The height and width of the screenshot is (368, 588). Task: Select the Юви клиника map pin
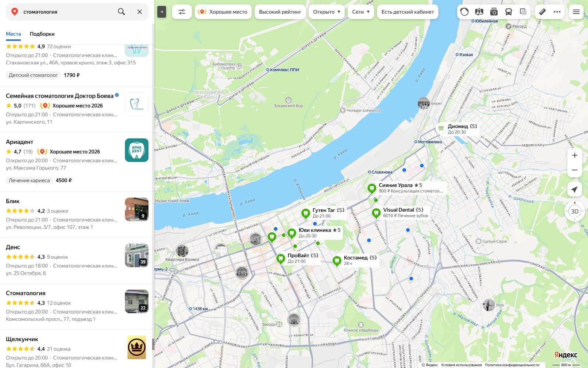point(291,233)
